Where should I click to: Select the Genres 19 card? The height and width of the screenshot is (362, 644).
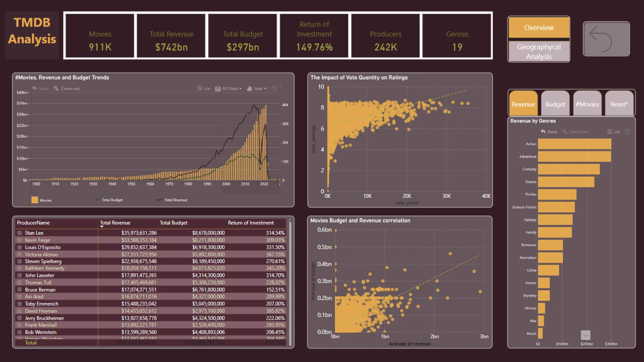click(457, 36)
